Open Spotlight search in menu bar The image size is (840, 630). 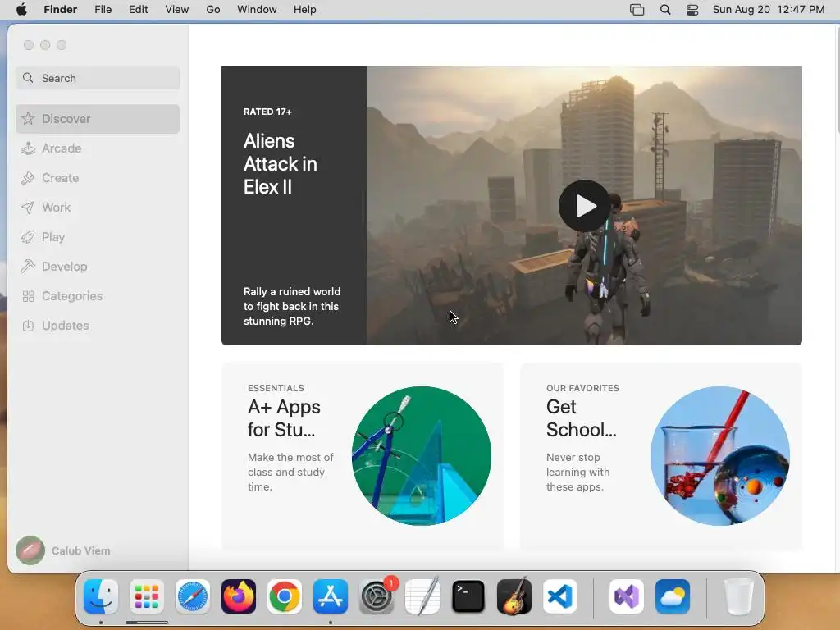click(x=665, y=10)
